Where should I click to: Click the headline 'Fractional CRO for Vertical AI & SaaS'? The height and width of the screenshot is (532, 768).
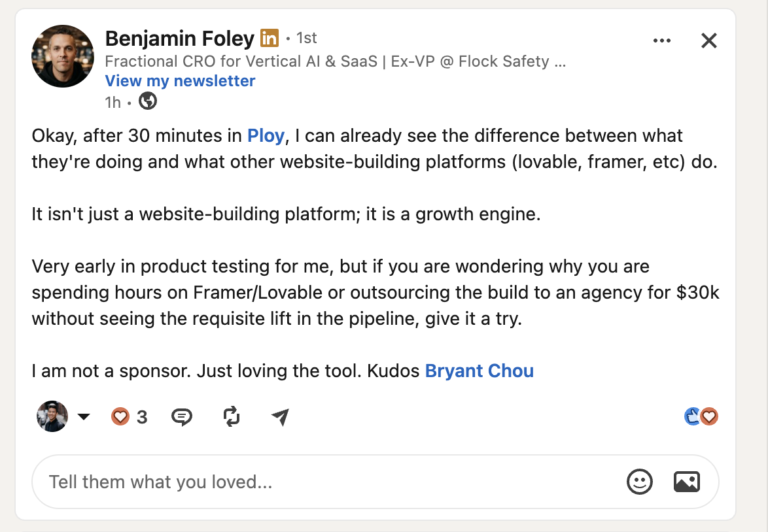241,61
